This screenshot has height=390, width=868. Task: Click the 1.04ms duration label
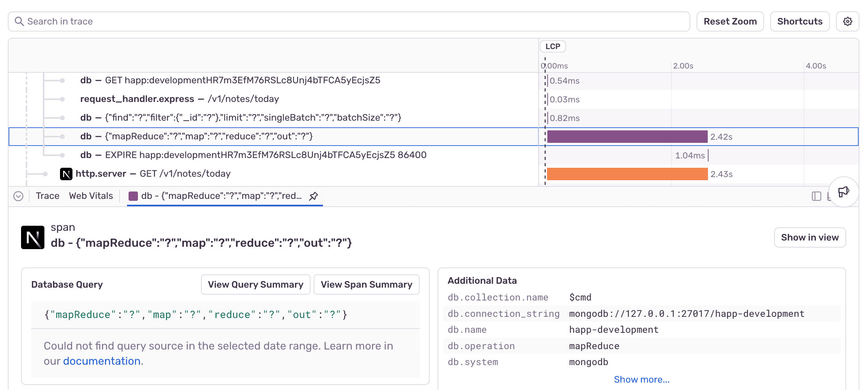click(690, 156)
